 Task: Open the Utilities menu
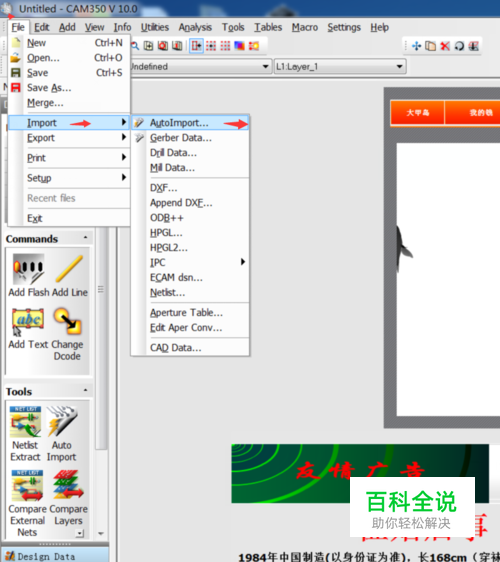click(154, 27)
